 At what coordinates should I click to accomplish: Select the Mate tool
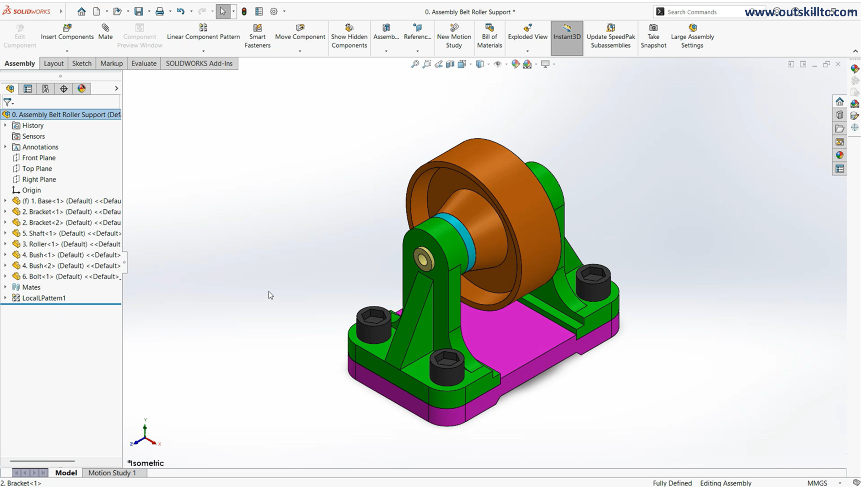[105, 32]
